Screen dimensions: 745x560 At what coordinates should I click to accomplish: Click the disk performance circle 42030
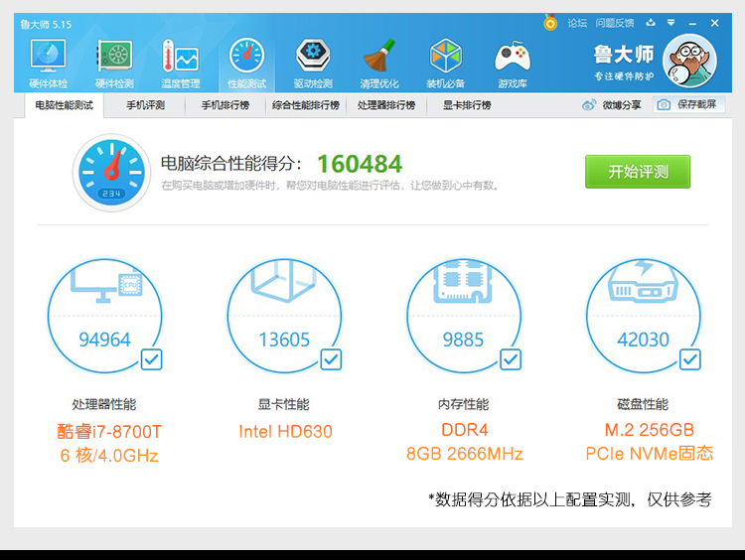click(x=643, y=316)
